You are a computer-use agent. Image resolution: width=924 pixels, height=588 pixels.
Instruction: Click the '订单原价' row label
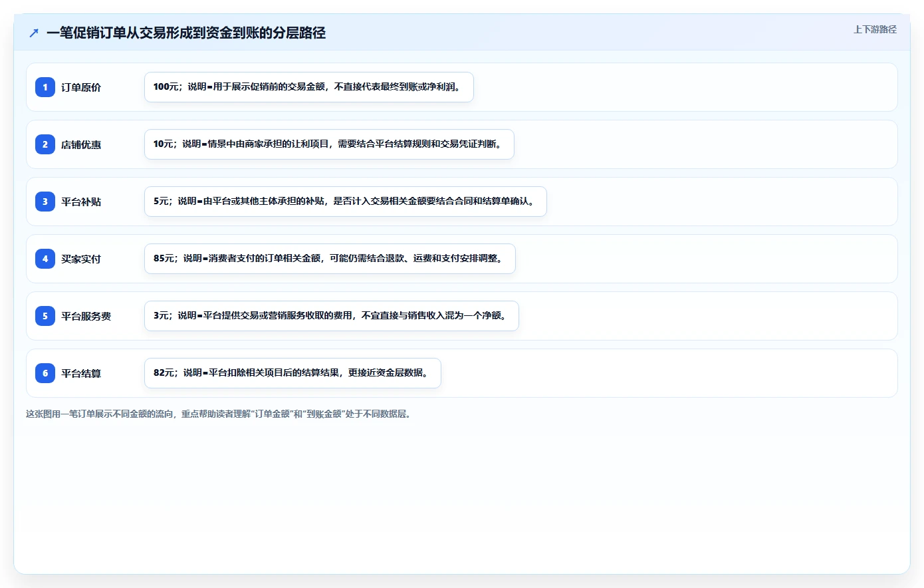pos(81,87)
